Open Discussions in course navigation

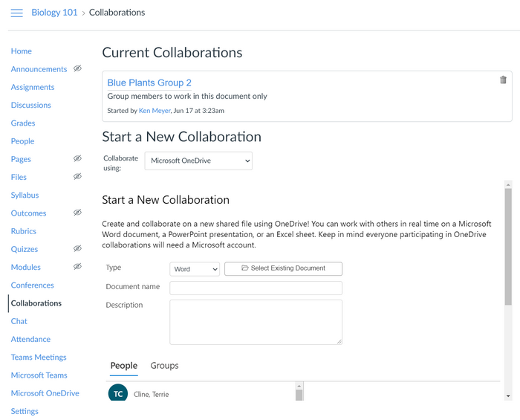[x=31, y=105]
